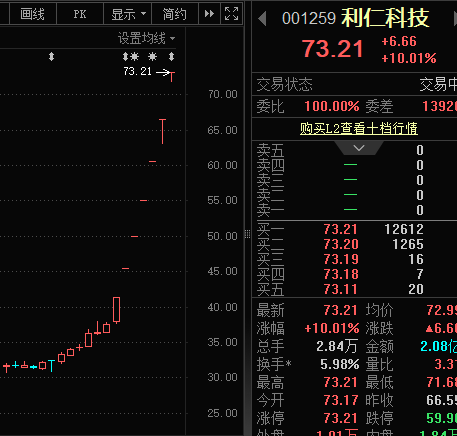Click the panel splitter grip handle

(247, 234)
